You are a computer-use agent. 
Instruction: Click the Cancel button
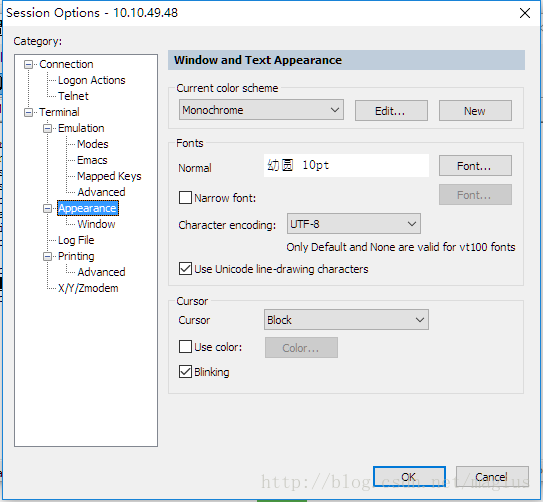click(x=492, y=477)
